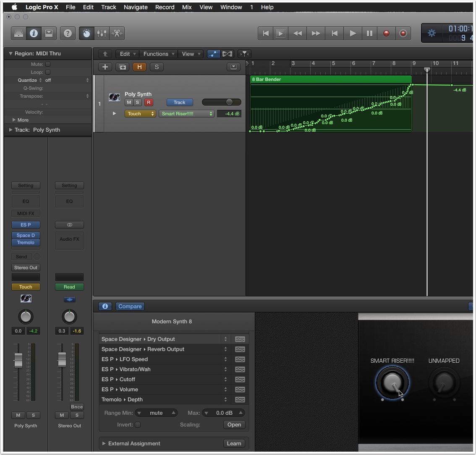Open the Toolbar display icon
This screenshot has width=476, height=455.
point(49,34)
